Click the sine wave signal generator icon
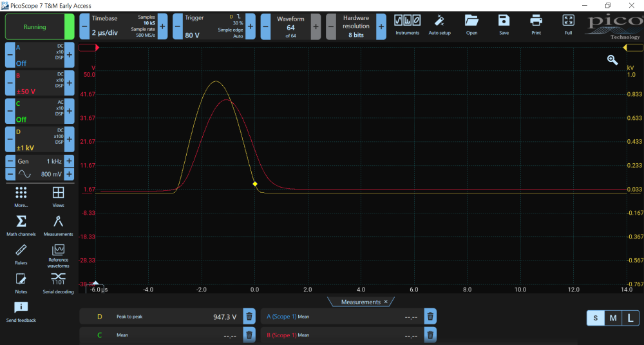This screenshot has width=644, height=345. click(x=24, y=174)
